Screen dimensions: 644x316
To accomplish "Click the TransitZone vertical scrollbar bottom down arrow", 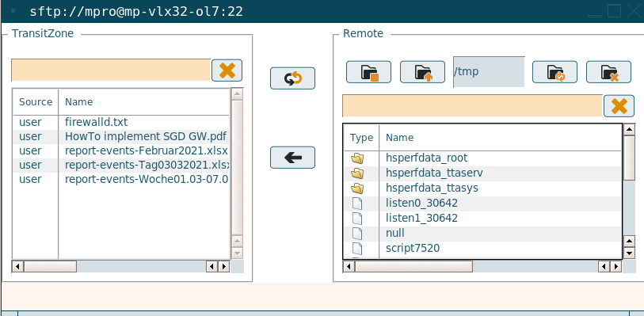I will [238, 253].
